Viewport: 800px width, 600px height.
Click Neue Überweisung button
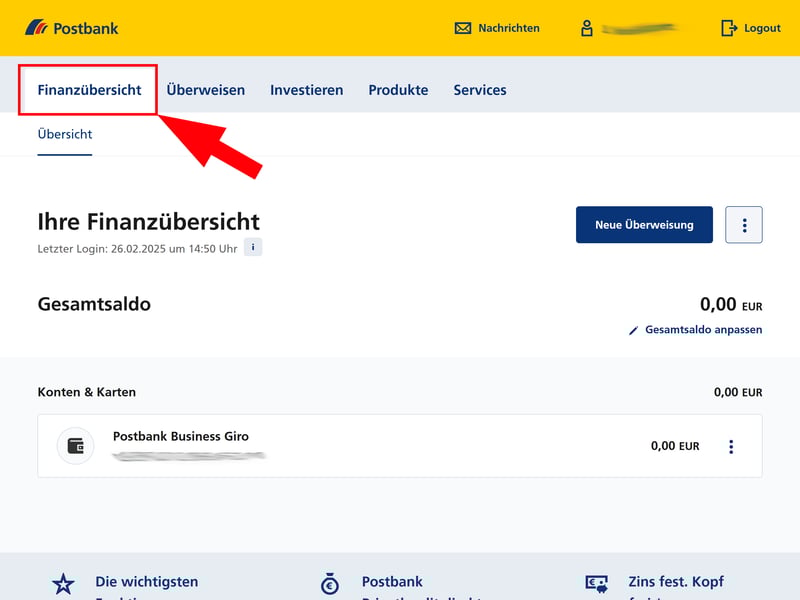[x=644, y=225]
